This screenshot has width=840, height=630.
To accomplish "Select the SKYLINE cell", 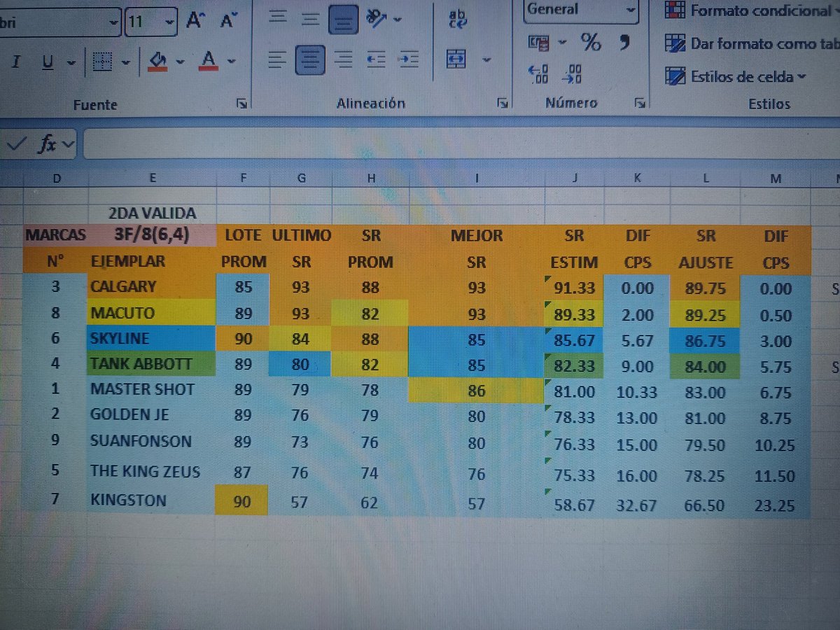I will (x=153, y=339).
